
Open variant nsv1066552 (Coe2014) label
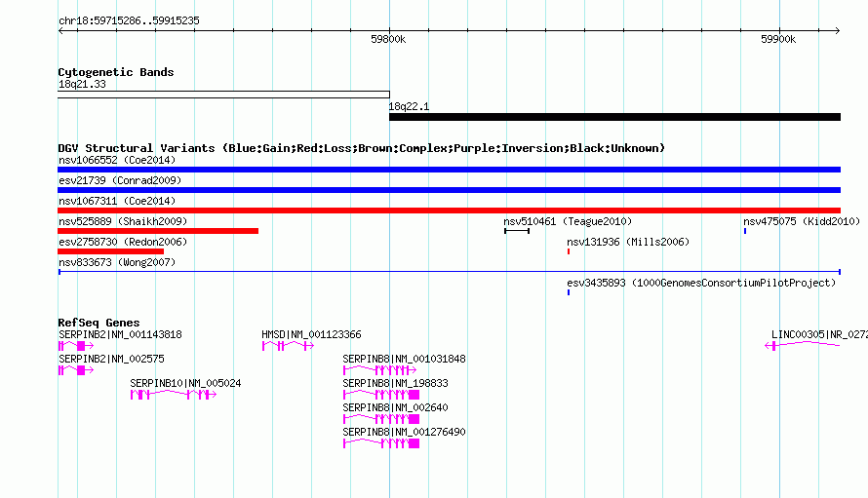click(117, 160)
